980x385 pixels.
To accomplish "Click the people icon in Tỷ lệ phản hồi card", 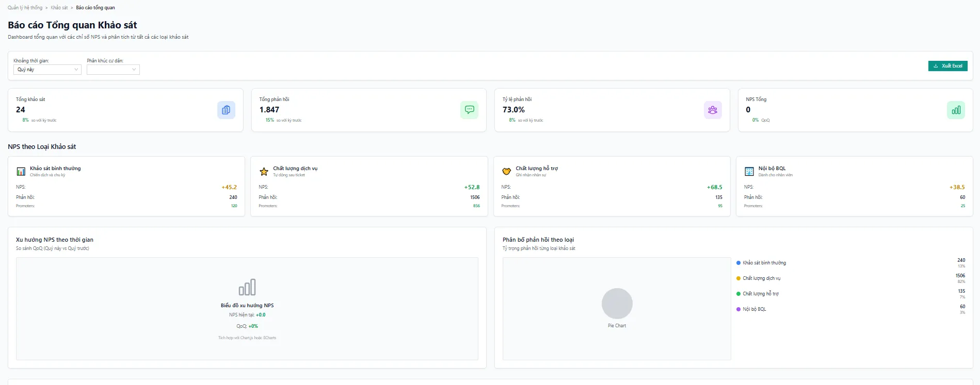I will (x=713, y=110).
